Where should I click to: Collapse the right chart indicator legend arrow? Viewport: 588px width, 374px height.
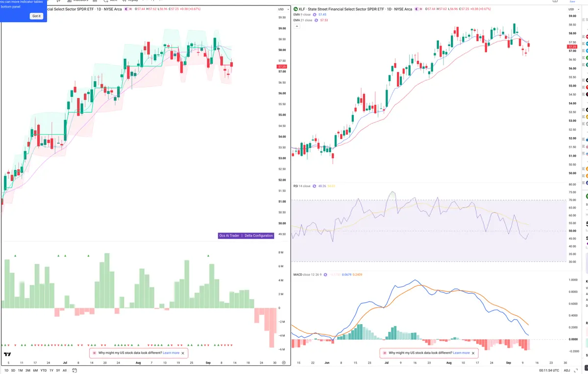(296, 26)
